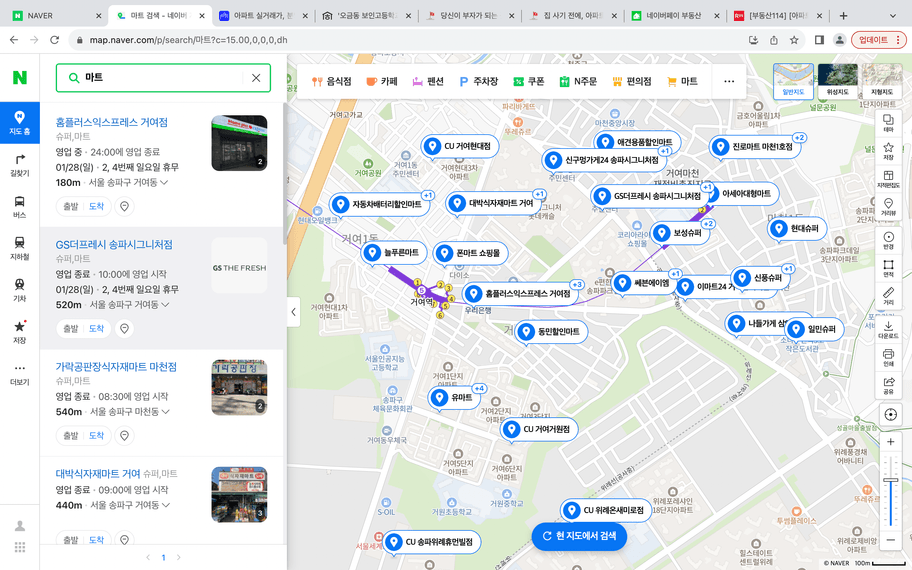Switch to 일반지도 standard map
Image resolution: width=912 pixels, height=570 pixels.
[x=793, y=81]
